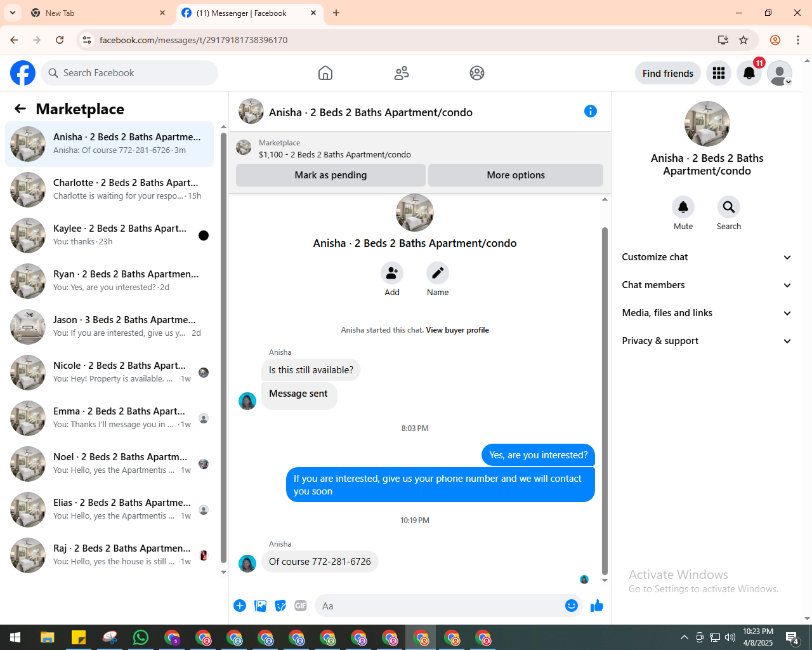This screenshot has height=650, width=812.
Task: Switch to the New Tab browser tab
Action: [x=98, y=13]
